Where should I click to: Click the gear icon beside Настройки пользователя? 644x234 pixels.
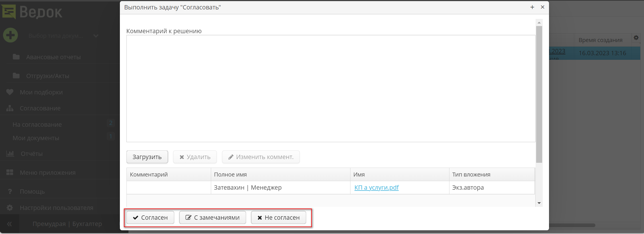click(10, 208)
